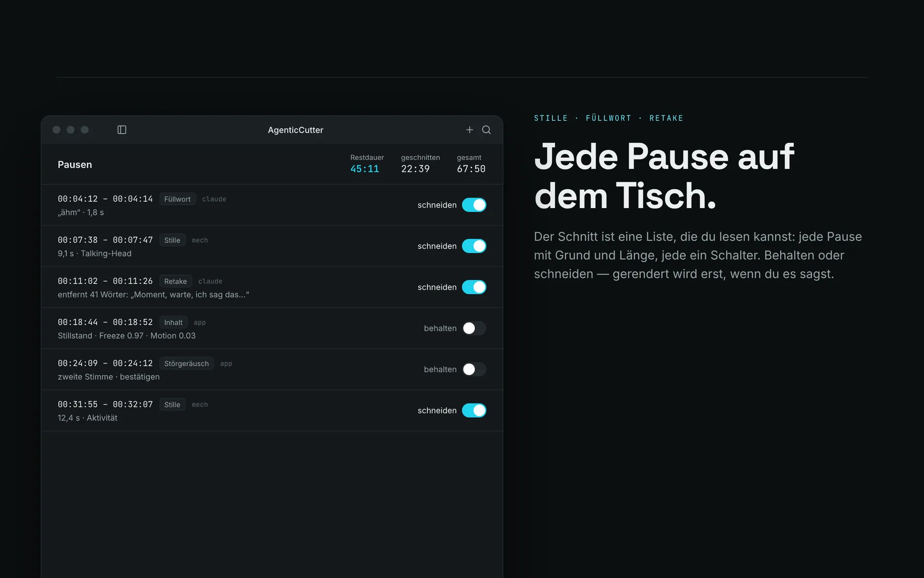Click the Inhalt tag badge
The width and height of the screenshot is (924, 578).
(x=173, y=323)
